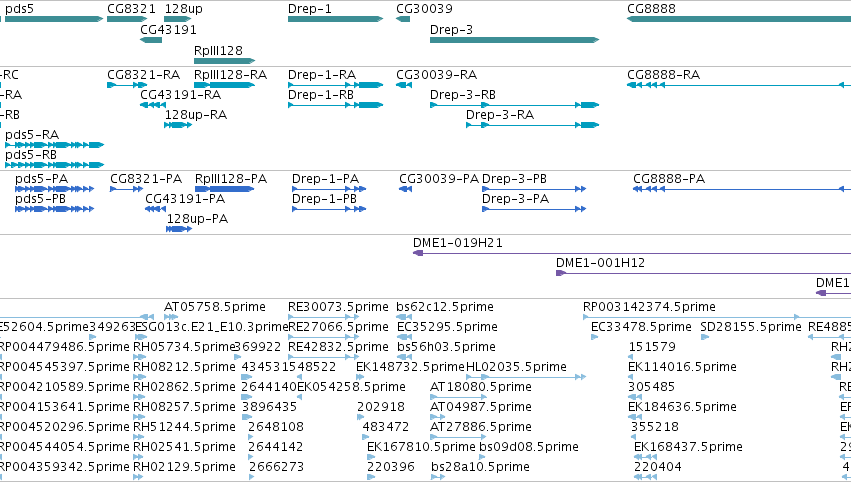The width and height of the screenshot is (851, 482).
Task: Open the pds5-RB transcript label
Action: (x=31, y=155)
